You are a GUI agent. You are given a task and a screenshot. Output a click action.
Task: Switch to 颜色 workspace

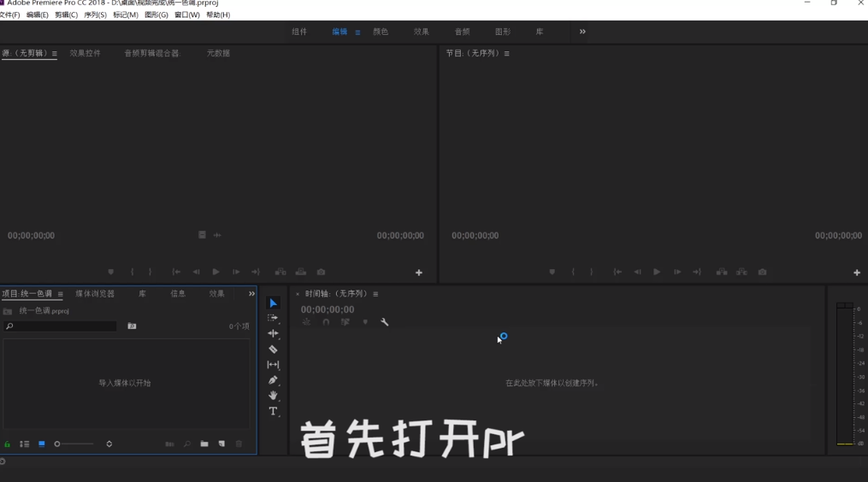(381, 32)
